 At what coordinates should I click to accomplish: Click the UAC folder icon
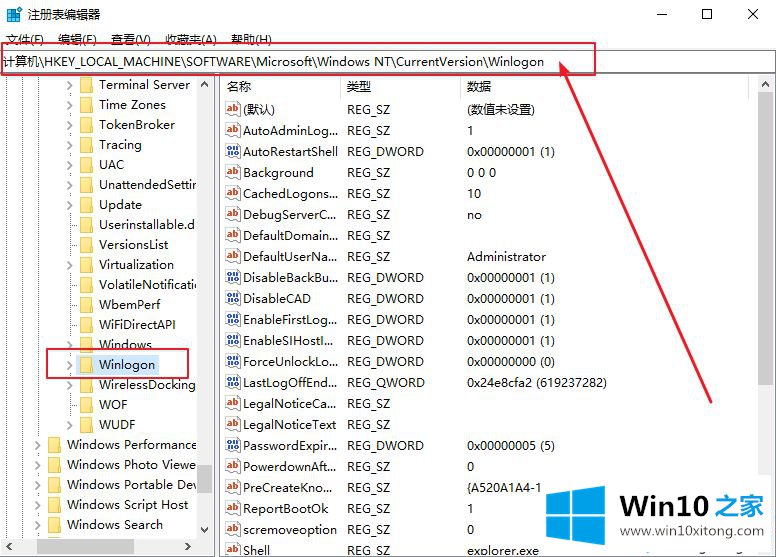point(87,164)
